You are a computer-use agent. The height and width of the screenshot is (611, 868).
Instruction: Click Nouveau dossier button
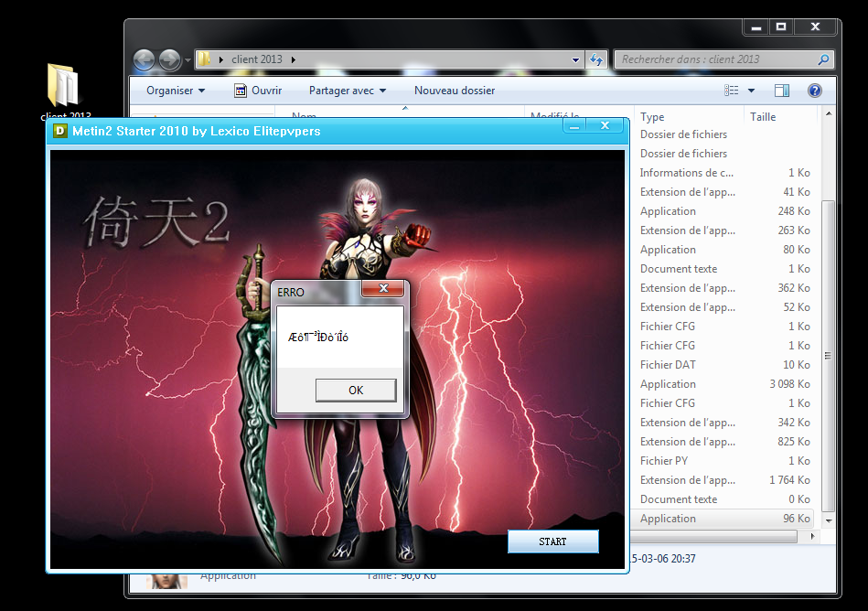tap(455, 91)
